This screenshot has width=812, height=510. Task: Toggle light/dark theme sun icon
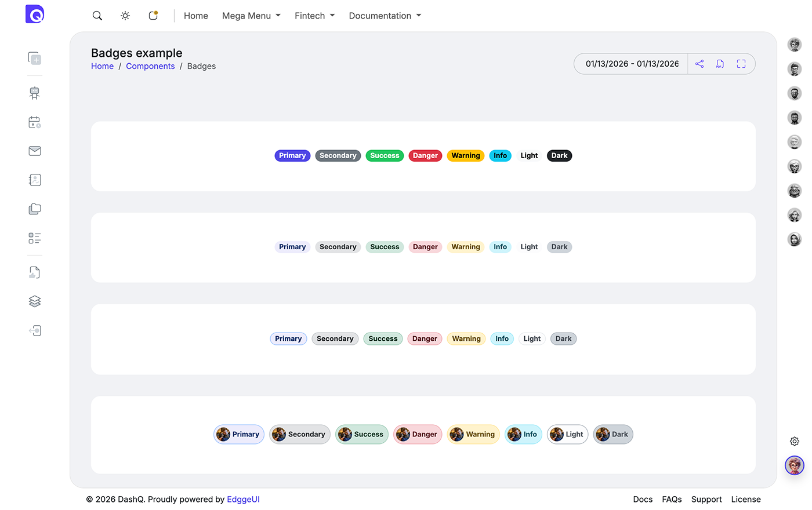coord(125,16)
